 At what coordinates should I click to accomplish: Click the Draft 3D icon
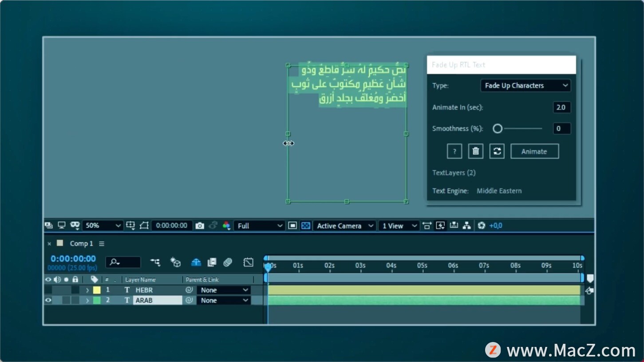[x=176, y=262]
